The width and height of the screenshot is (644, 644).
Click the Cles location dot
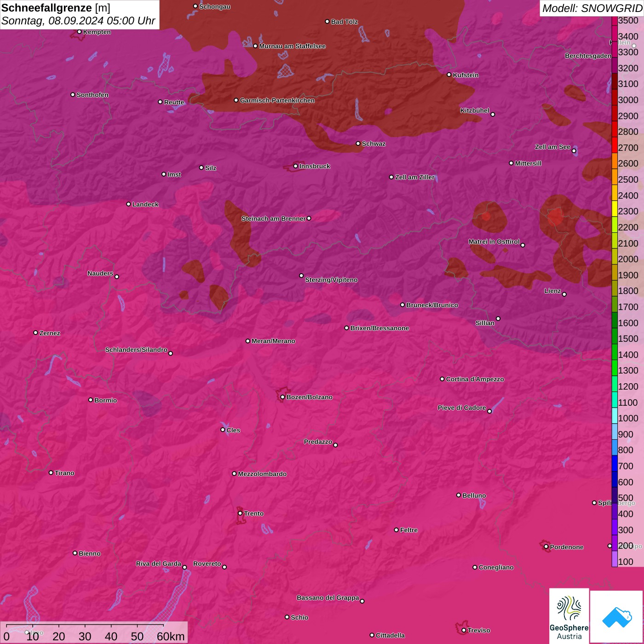[x=223, y=430]
